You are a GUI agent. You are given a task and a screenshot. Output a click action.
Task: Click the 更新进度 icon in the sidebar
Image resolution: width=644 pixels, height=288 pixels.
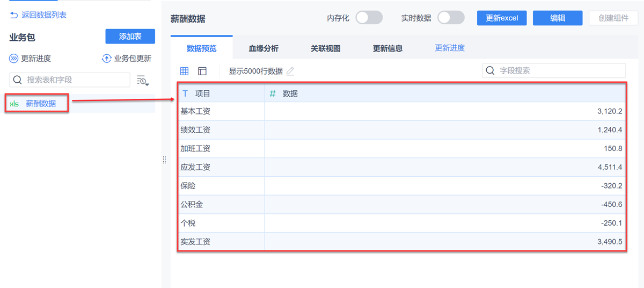click(14, 59)
